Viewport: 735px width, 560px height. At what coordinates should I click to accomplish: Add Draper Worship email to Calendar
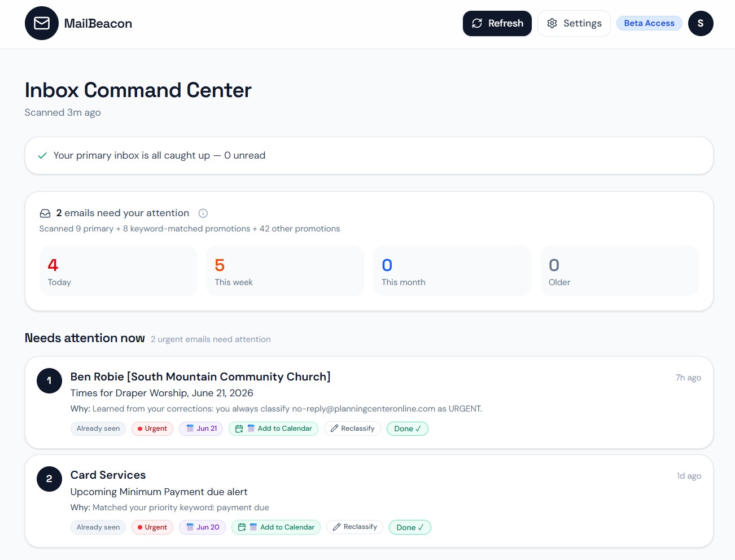pos(274,428)
